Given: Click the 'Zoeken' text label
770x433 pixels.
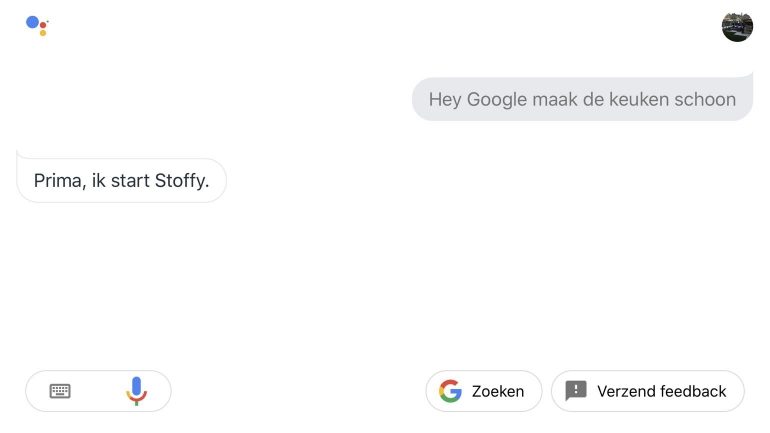Looking at the screenshot, I should (x=498, y=392).
